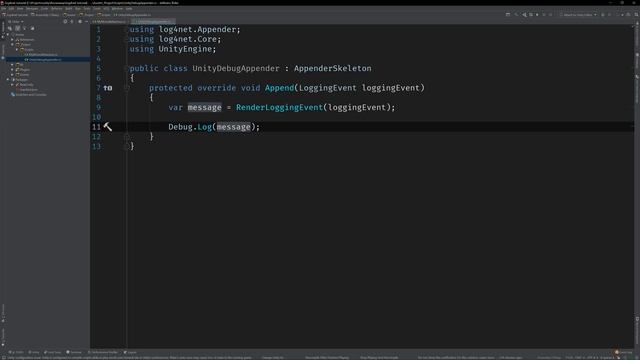Click line number 4 in the gutter
Viewport: 640px width, 360px height.
[98, 59]
